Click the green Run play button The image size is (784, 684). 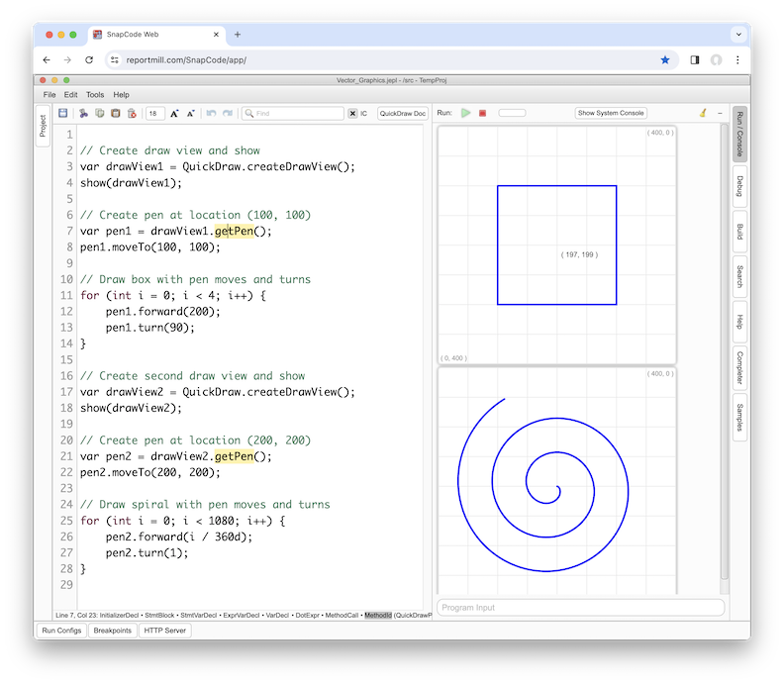tap(466, 113)
